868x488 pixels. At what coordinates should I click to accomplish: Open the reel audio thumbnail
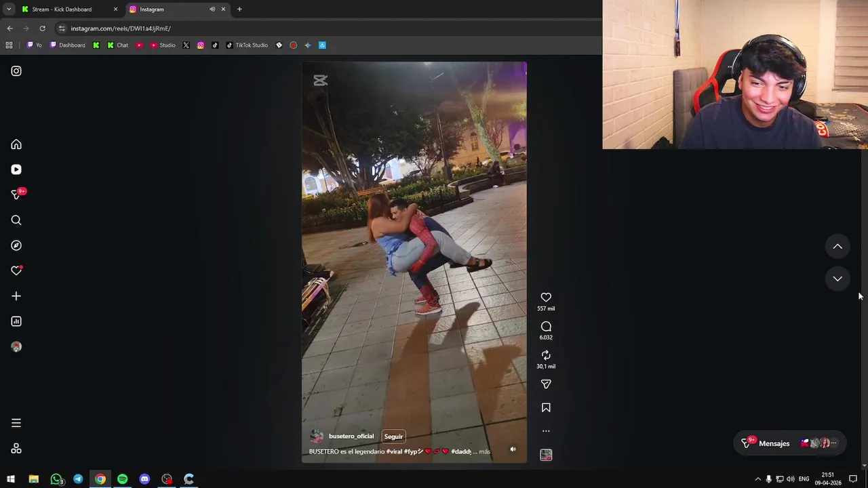click(x=546, y=455)
